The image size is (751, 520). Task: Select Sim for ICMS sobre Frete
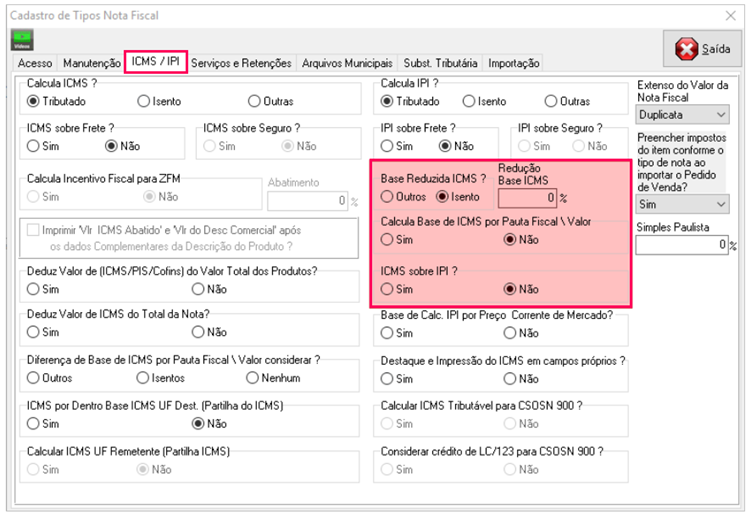(34, 146)
